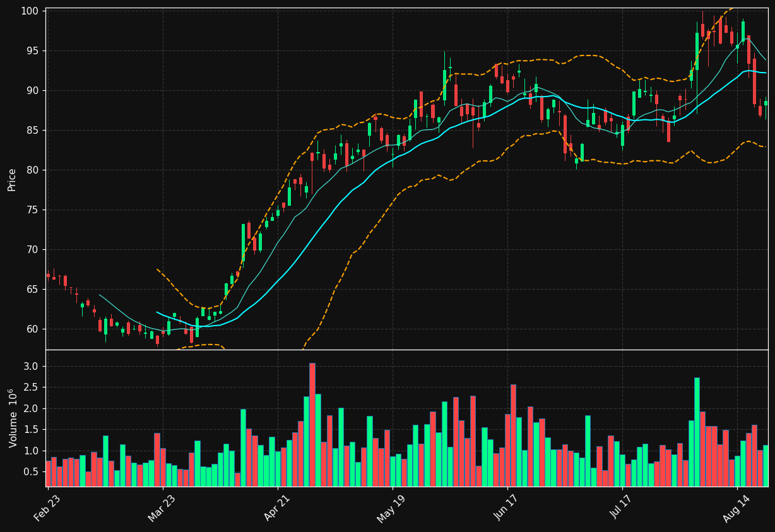The width and height of the screenshot is (775, 532).
Task: Click the tall green volume bar near 2.7
Action: pyautogui.click(x=697, y=432)
